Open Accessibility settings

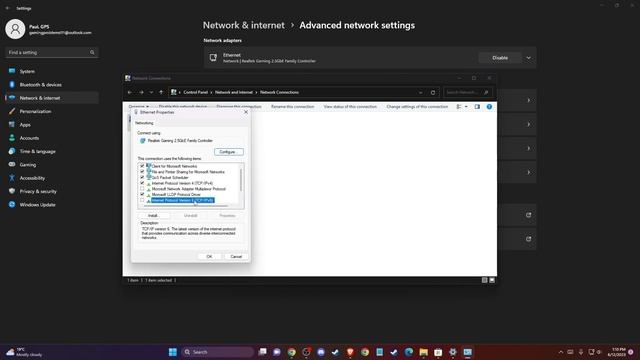(x=32, y=178)
